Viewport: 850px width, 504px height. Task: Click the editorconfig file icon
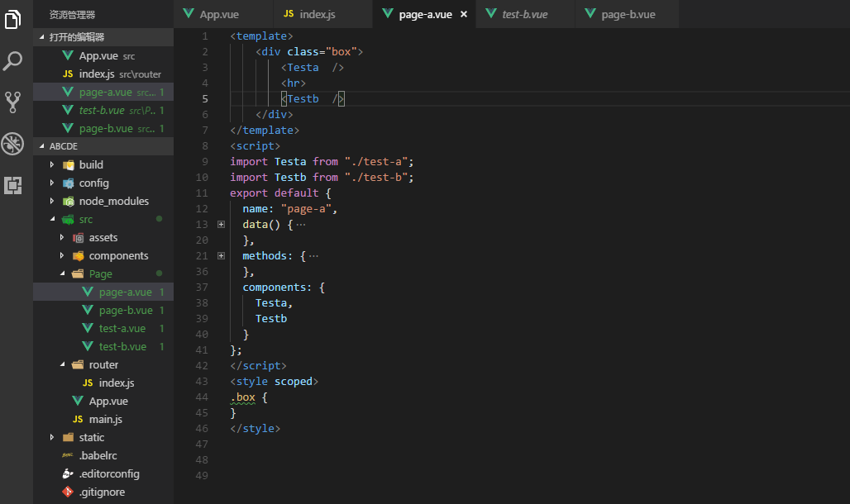point(68,473)
